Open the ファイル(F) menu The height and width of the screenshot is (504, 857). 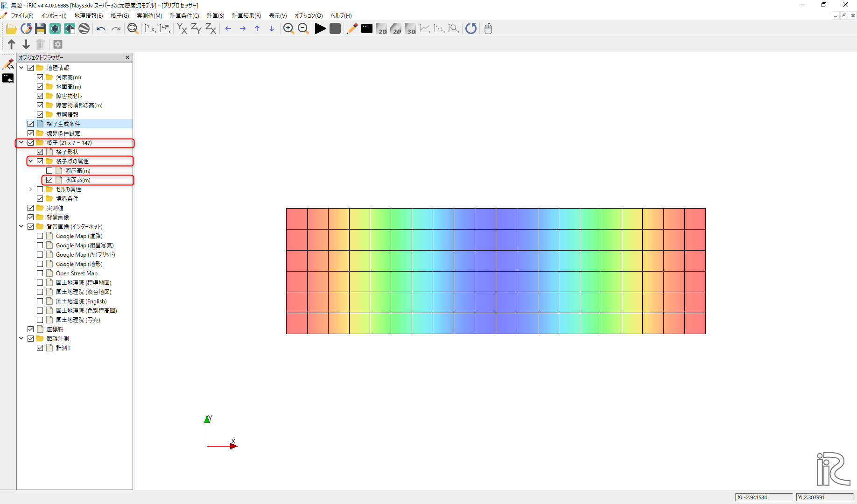[x=22, y=16]
